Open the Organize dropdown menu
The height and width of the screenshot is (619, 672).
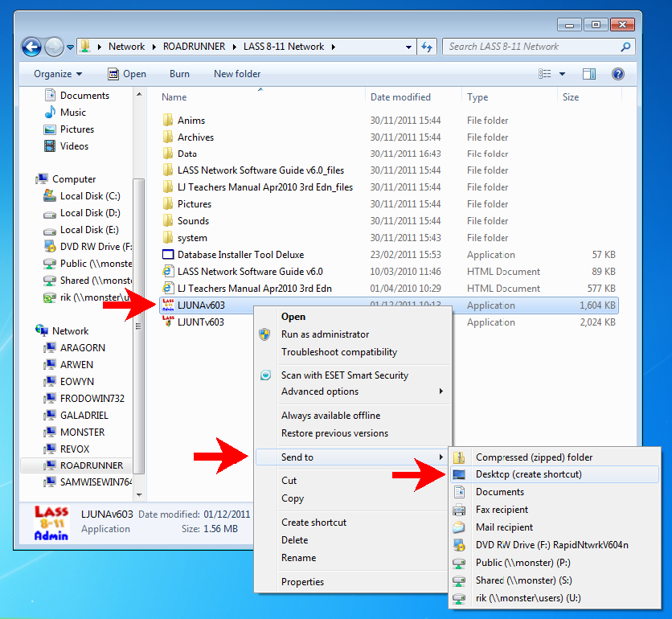click(x=58, y=74)
